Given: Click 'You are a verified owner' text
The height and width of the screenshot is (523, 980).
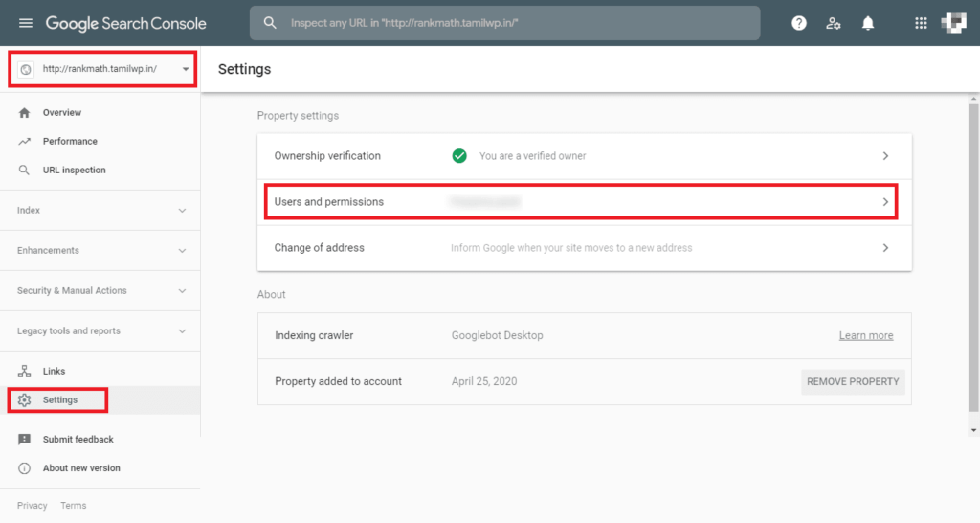Looking at the screenshot, I should pyautogui.click(x=532, y=156).
